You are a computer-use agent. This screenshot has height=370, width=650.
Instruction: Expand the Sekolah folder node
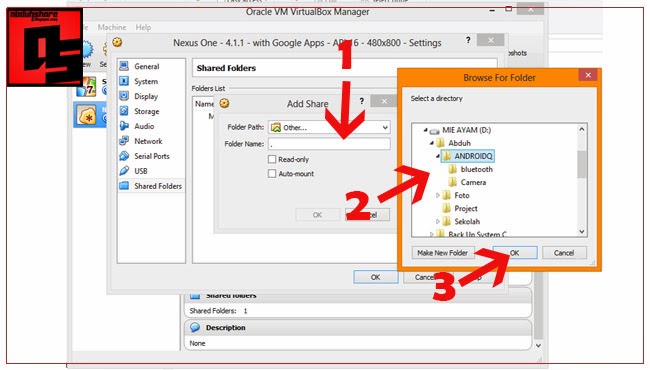tap(437, 221)
